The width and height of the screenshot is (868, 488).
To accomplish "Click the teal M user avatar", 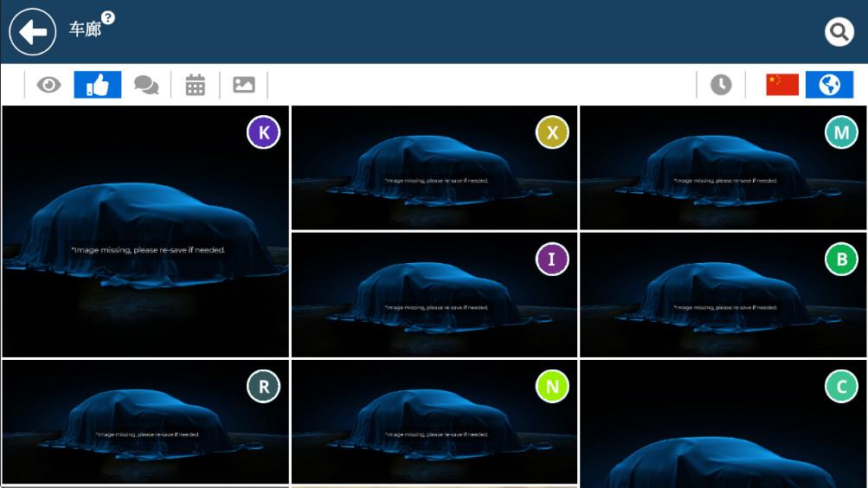I will pos(840,132).
